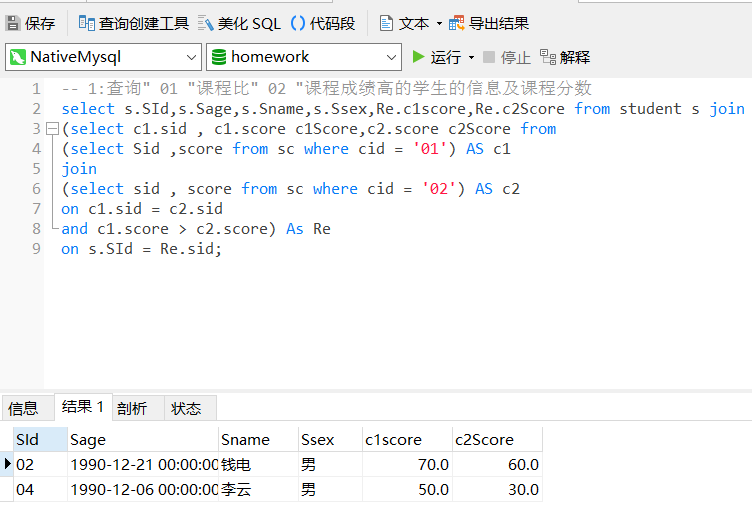Click the c1score value 50.0
Viewport: 752px width, 518px height.
tap(407, 489)
